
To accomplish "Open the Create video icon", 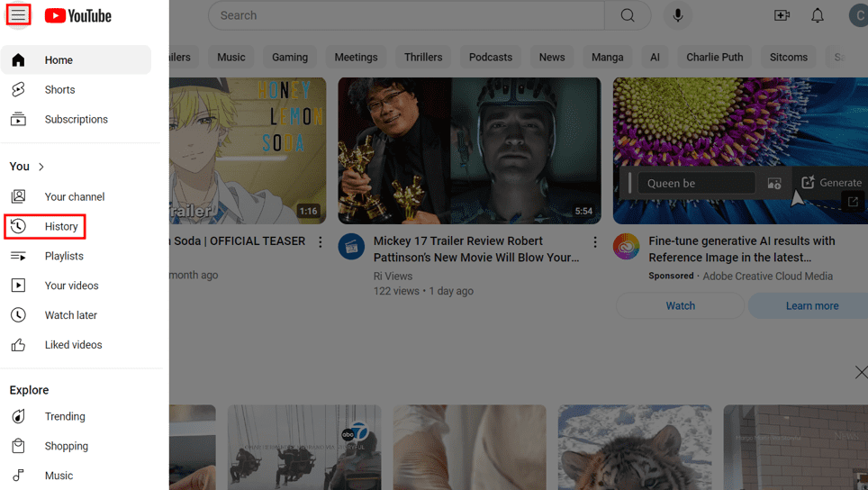I will point(782,15).
